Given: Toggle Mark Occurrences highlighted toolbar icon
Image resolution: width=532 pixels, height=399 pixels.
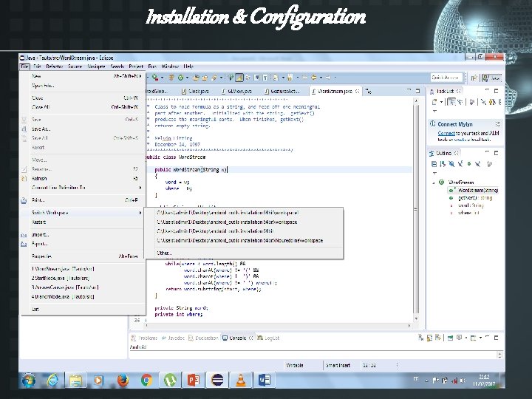Looking at the screenshot, I should (239, 78).
